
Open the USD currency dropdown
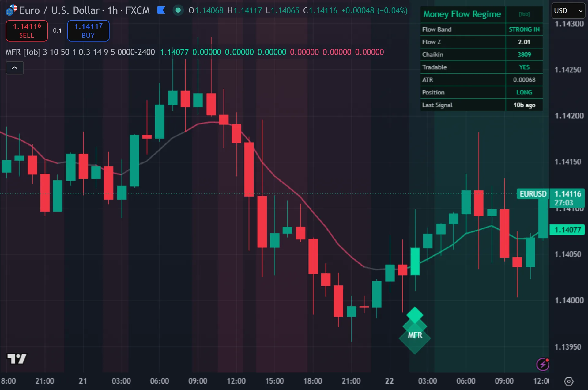point(568,11)
